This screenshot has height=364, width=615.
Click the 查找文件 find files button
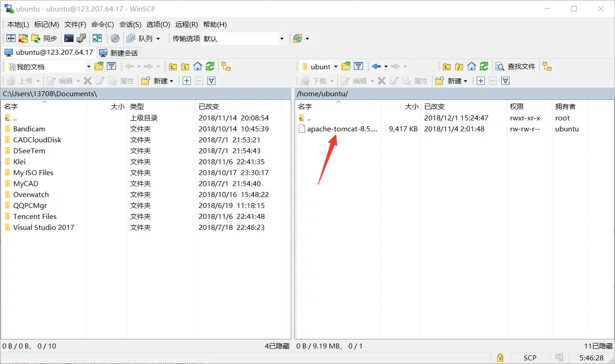click(x=516, y=67)
